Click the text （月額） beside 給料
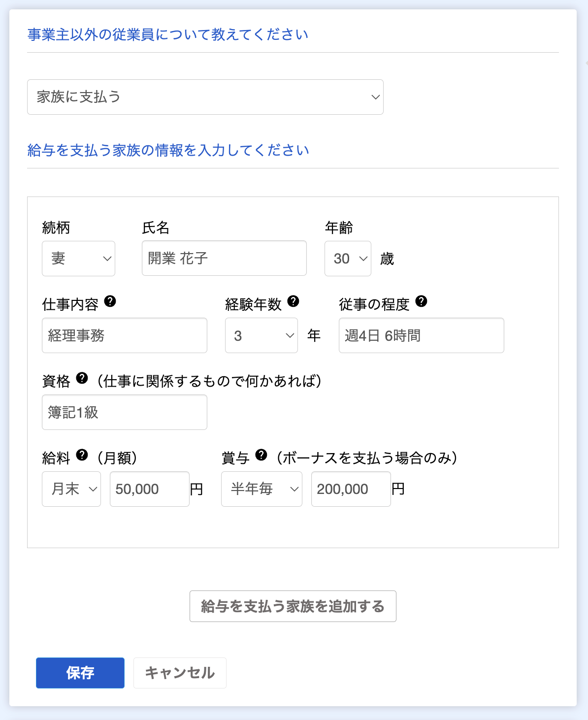This screenshot has height=720, width=588. pos(117,458)
